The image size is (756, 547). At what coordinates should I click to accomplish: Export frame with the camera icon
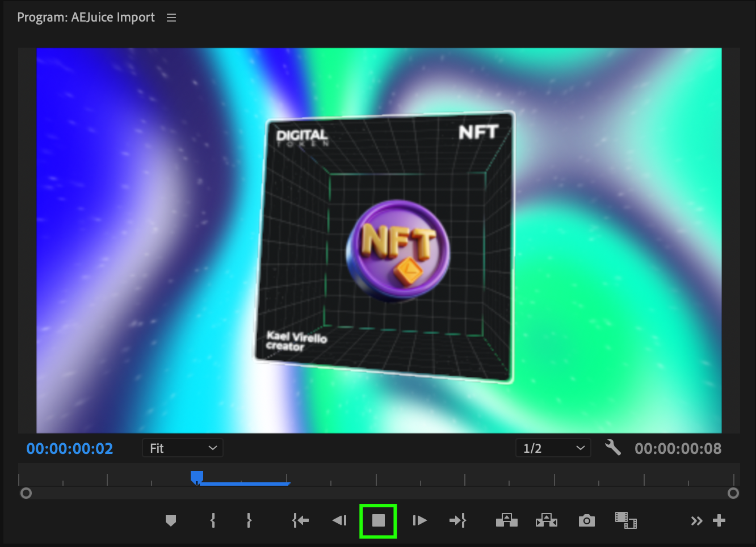(x=586, y=520)
